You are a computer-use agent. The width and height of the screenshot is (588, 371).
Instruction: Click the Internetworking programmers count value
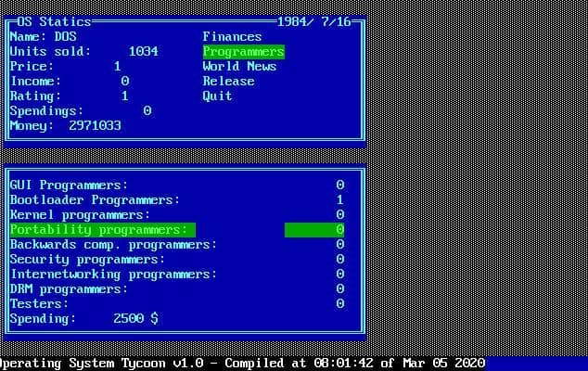339,274
